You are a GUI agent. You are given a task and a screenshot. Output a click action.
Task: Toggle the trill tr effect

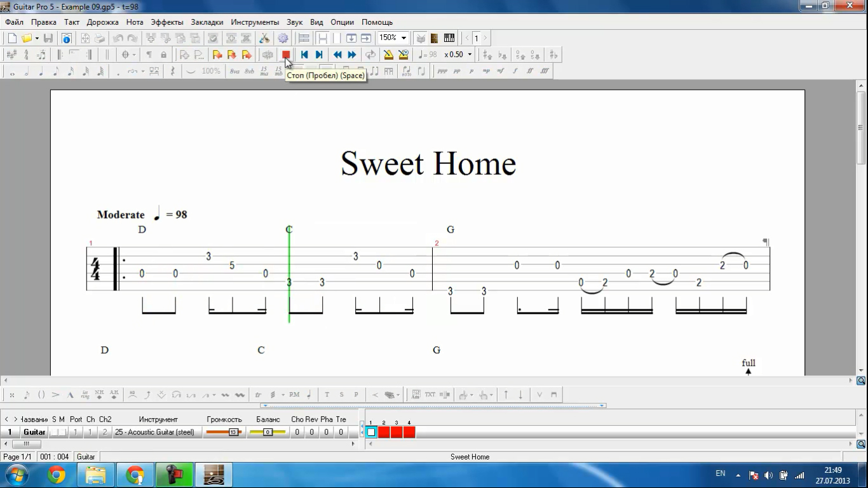tap(258, 395)
